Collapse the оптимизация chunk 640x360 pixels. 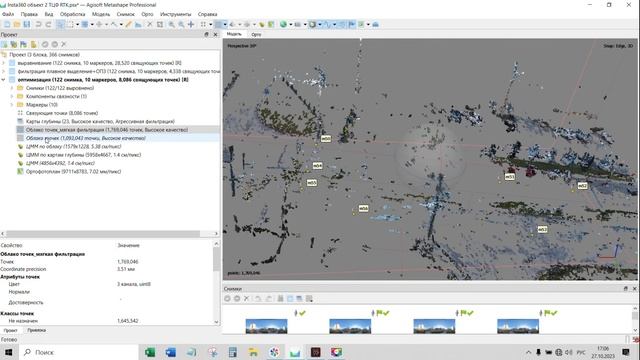click(4, 80)
